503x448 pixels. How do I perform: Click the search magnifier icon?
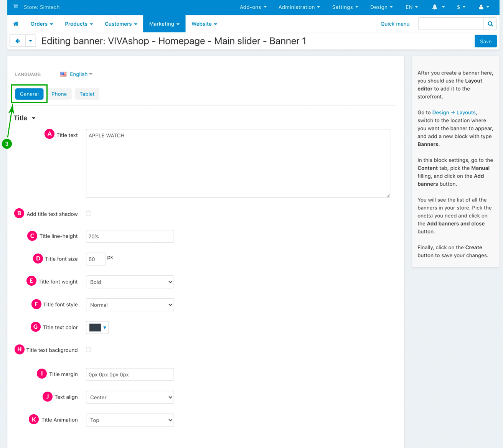point(490,24)
